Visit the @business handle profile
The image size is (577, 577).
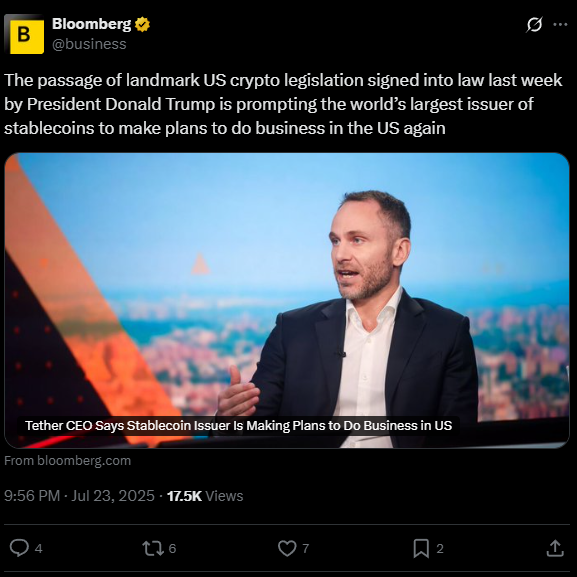click(89, 44)
